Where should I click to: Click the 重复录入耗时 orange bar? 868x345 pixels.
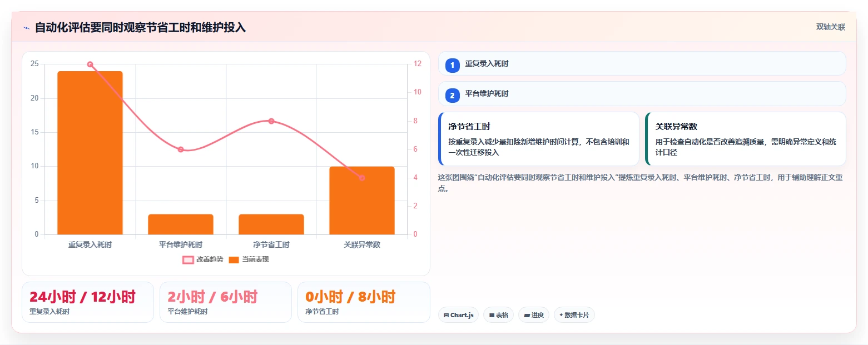(90, 153)
